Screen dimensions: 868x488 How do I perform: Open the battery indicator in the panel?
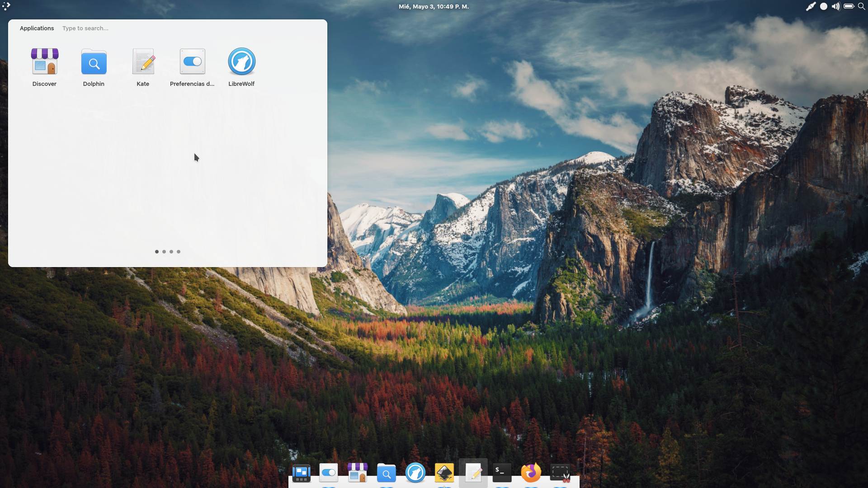pos(849,6)
